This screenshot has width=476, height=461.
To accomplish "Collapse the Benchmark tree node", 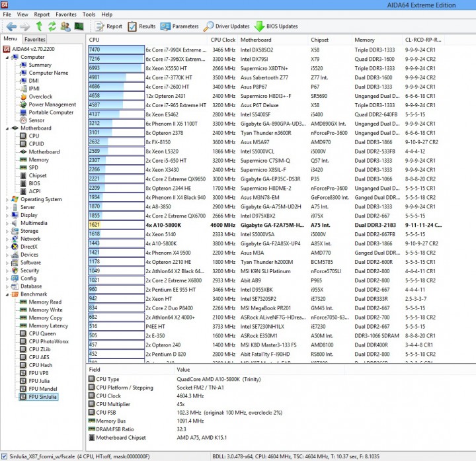I will (7, 294).
